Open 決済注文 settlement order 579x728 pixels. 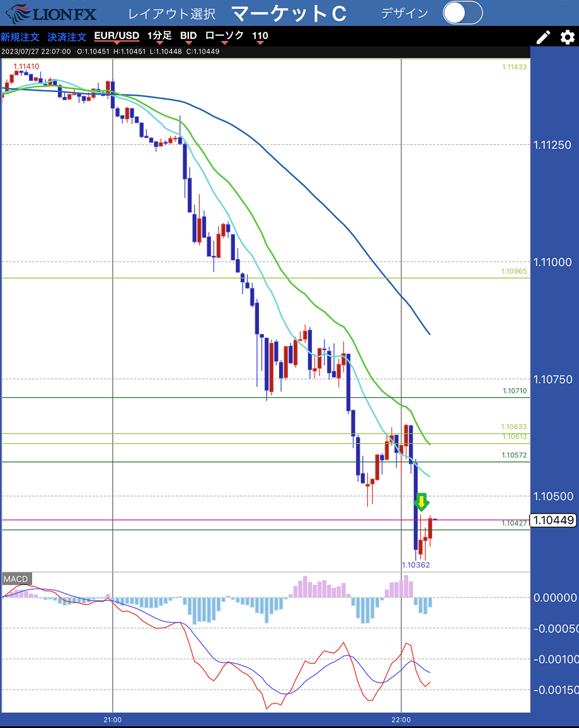(x=67, y=37)
